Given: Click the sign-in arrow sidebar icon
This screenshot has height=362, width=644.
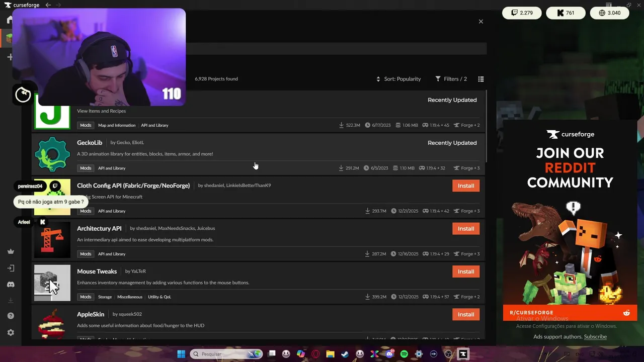Looking at the screenshot, I should [11, 268].
